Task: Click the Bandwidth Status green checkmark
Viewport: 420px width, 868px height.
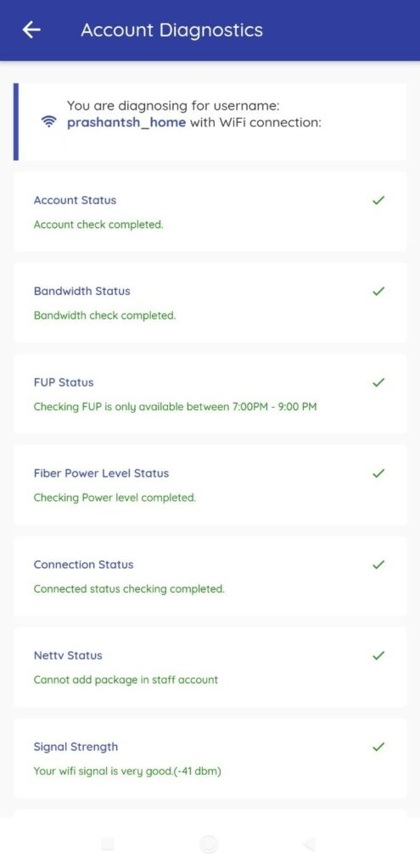Action: click(378, 292)
